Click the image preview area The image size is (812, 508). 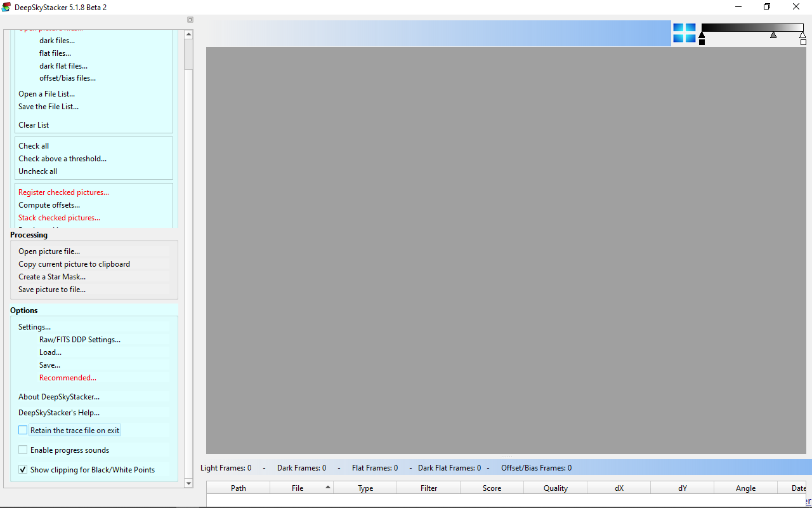[506, 250]
